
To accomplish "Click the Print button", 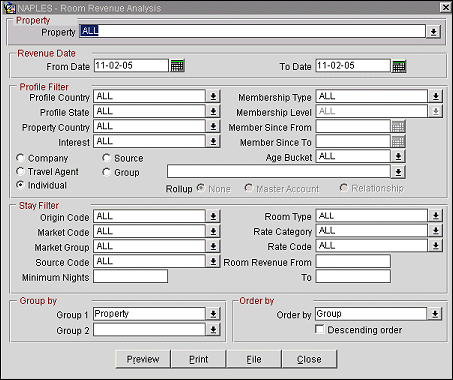I will (x=199, y=359).
